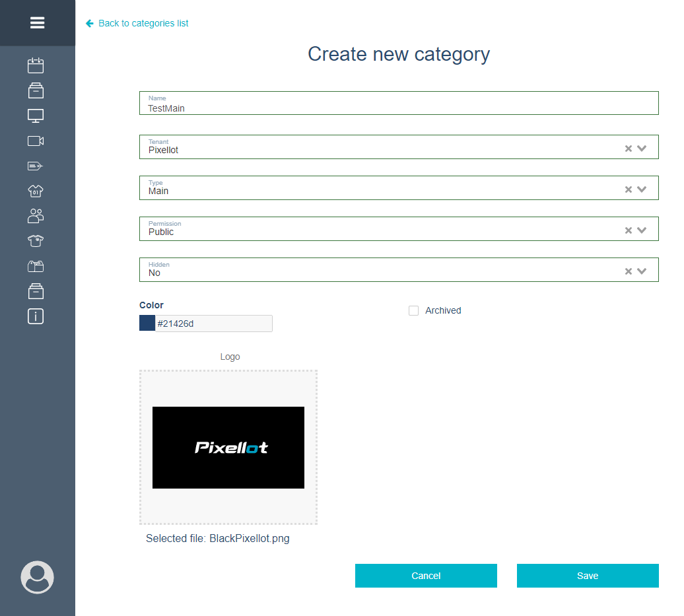Viewport: 684px width, 616px height.
Task: Go back to categories list
Action: [x=143, y=23]
